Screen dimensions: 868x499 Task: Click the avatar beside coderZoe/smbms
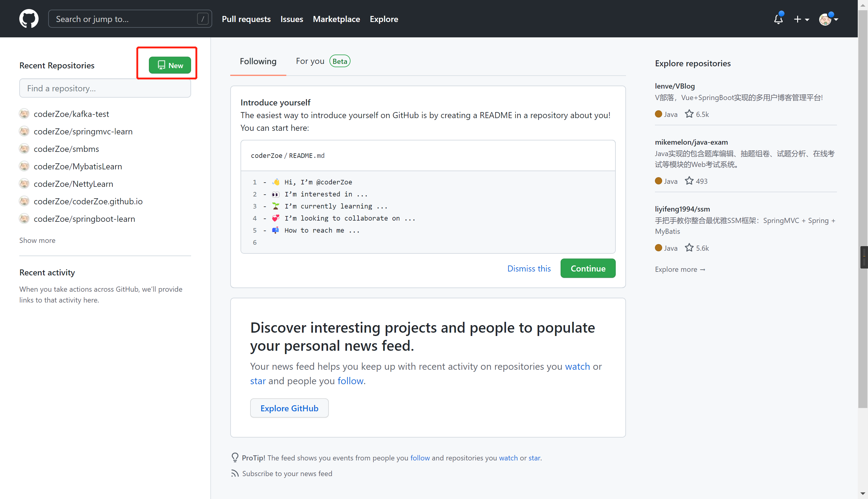coord(24,149)
